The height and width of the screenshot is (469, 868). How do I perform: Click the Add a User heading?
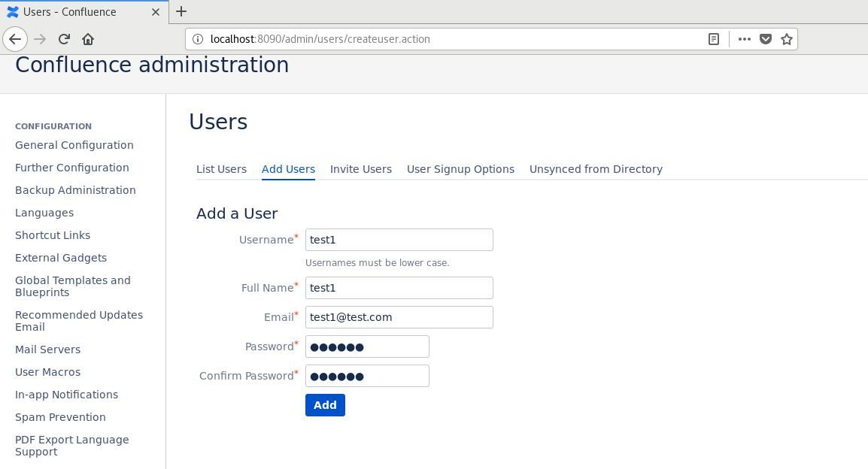pos(237,213)
